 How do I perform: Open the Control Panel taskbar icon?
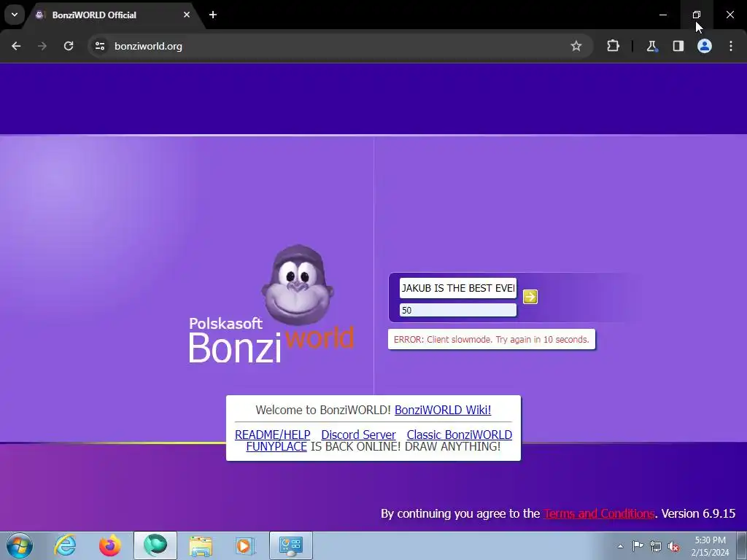(x=291, y=545)
